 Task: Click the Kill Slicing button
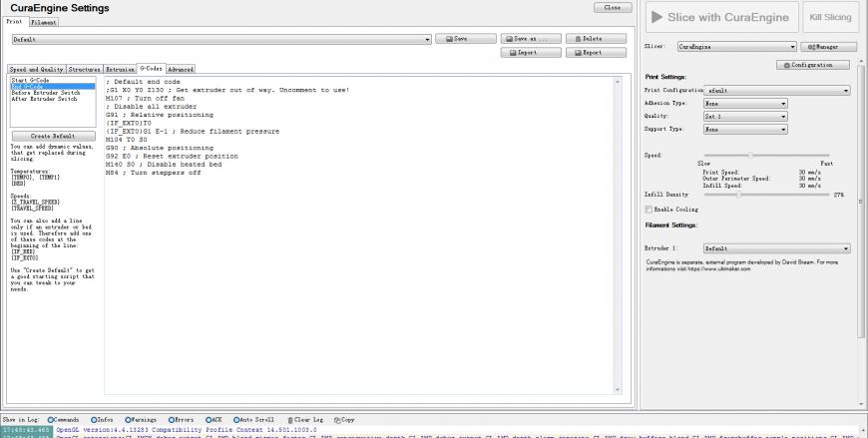[x=830, y=17]
